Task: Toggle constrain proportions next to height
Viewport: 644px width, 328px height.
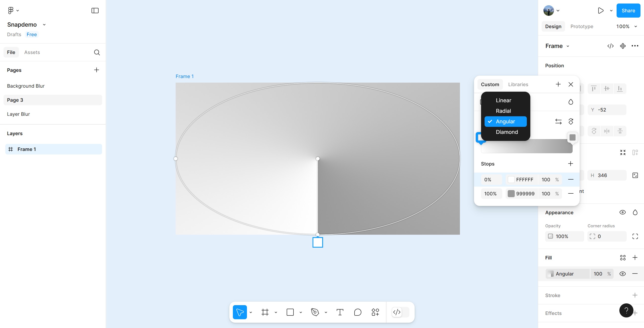Action: click(x=635, y=175)
